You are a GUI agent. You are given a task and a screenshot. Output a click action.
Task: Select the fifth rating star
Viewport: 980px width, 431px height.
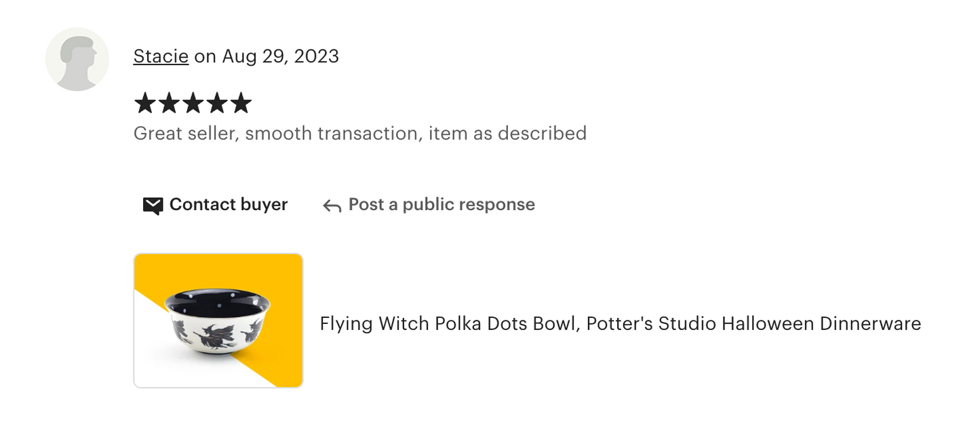(x=241, y=104)
